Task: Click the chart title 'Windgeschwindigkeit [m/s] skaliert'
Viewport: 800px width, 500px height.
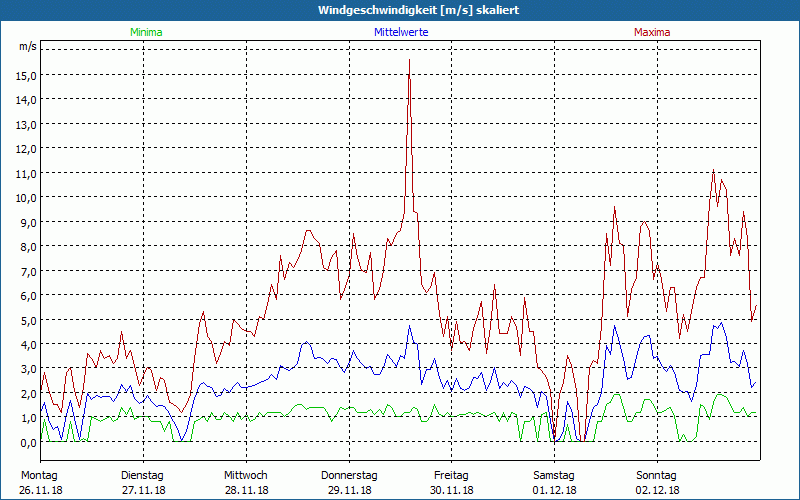Action: 418,10
